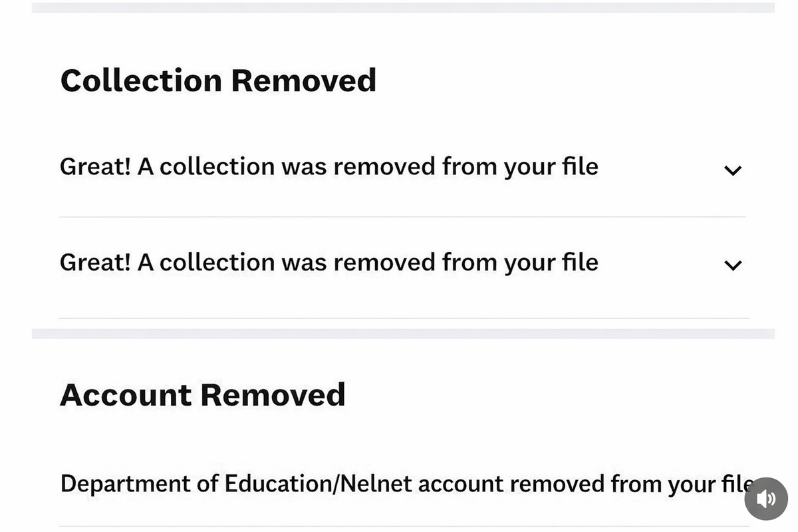
Task: Mute audio with the speaker icon
Action: 766,499
